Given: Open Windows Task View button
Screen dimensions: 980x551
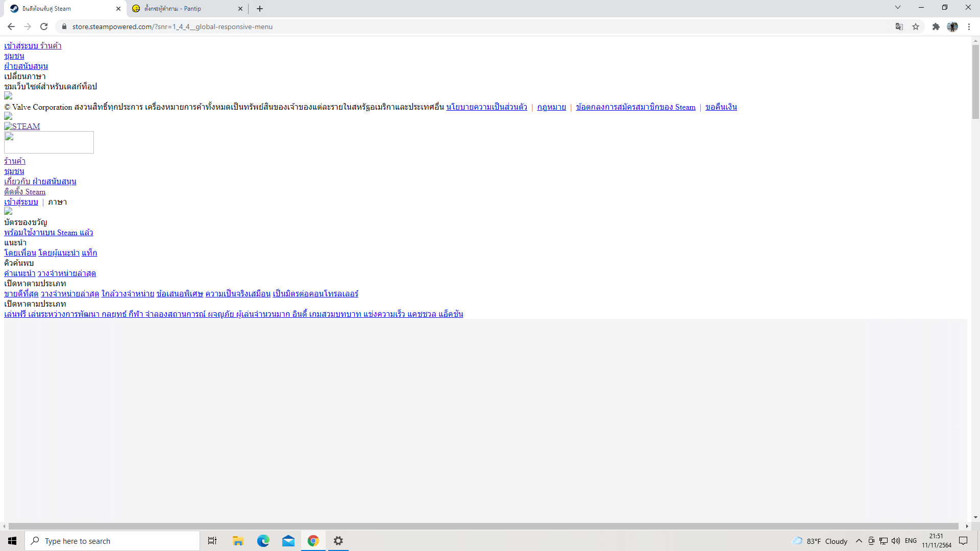Looking at the screenshot, I should tap(212, 541).
